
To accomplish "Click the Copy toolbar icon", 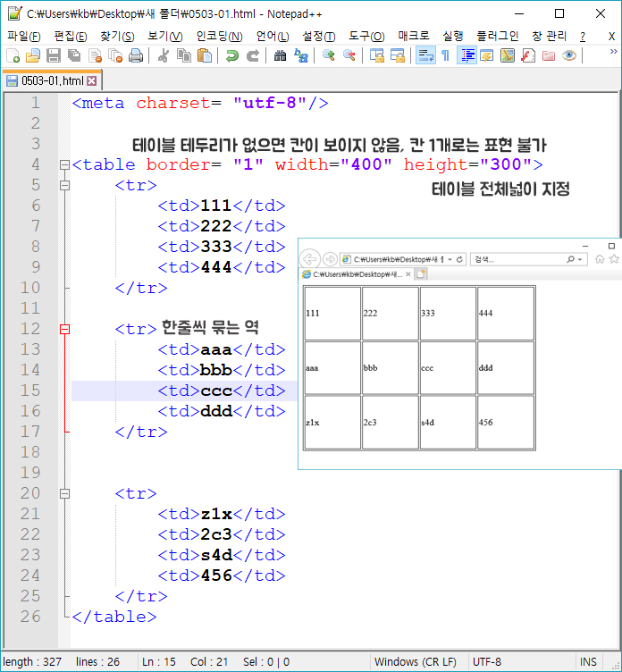I will 184,55.
